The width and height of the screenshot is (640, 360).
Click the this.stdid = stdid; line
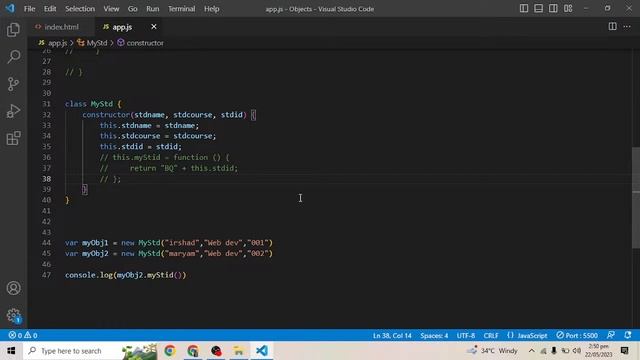click(141, 147)
